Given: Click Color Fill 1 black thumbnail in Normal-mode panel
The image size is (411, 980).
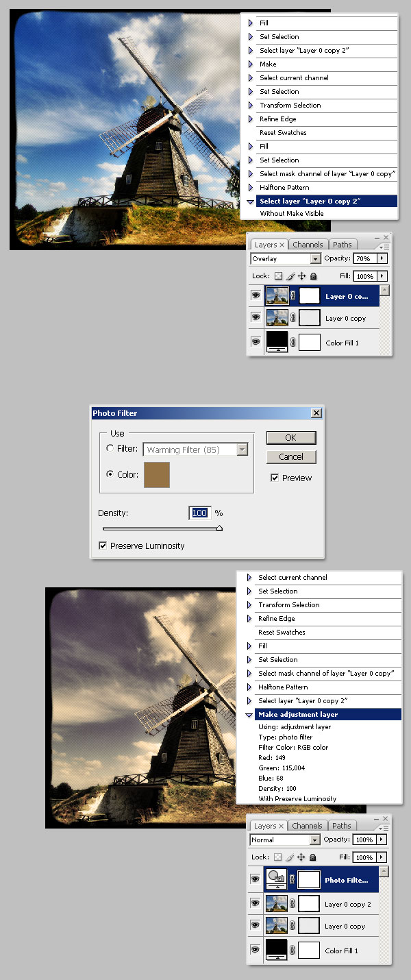Looking at the screenshot, I should coord(277,950).
